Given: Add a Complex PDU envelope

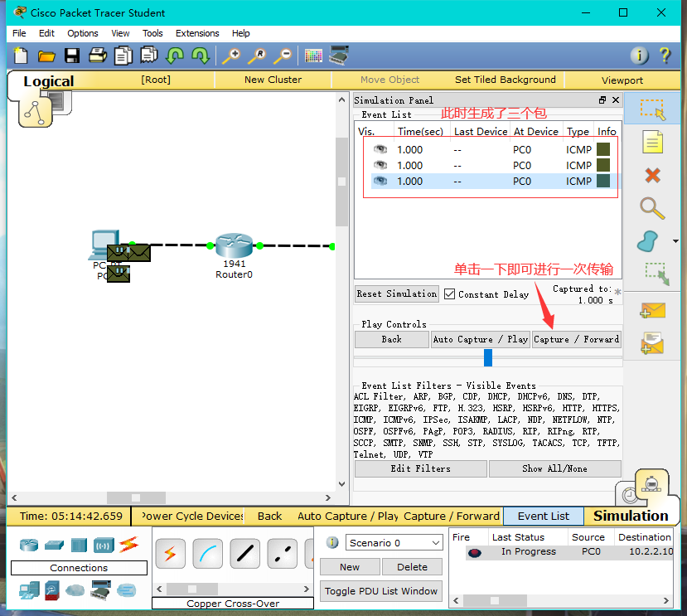Looking at the screenshot, I should point(652,343).
